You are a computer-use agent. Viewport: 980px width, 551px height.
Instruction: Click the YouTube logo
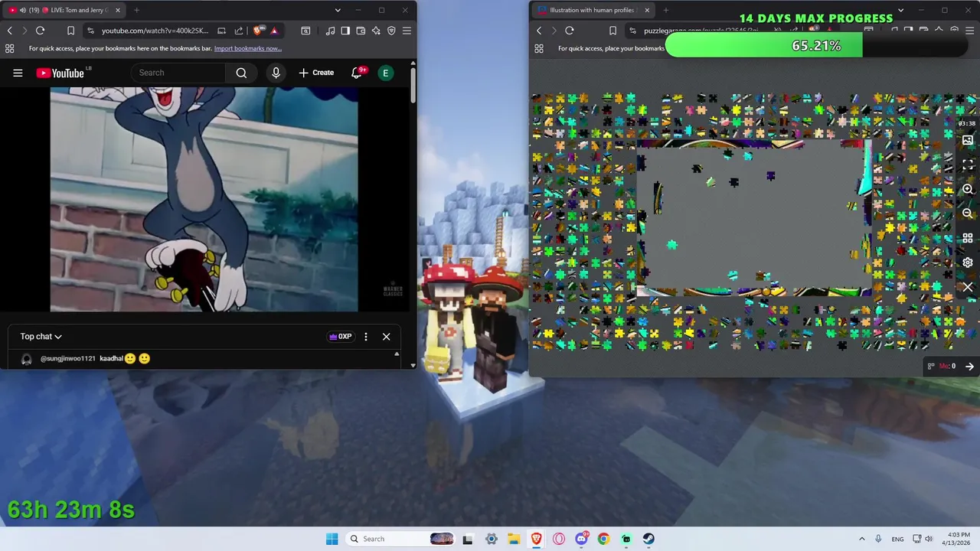click(60, 73)
